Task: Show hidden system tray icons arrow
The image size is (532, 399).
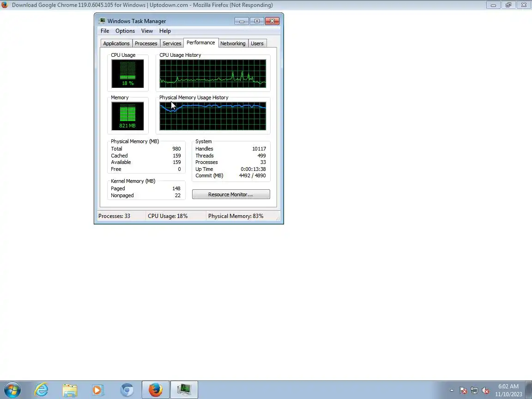Action: 452,391
